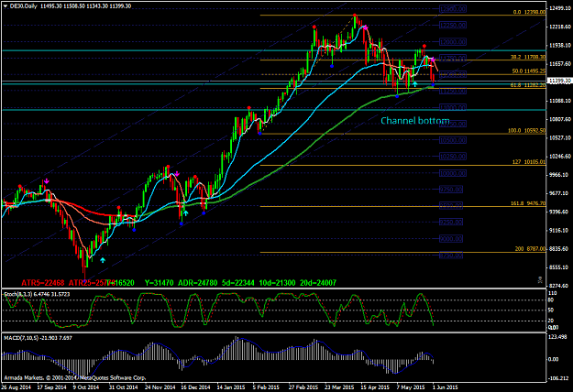
Task: Select the blue dot at the 10592.50 swing low
Action: pyautogui.click(x=259, y=134)
